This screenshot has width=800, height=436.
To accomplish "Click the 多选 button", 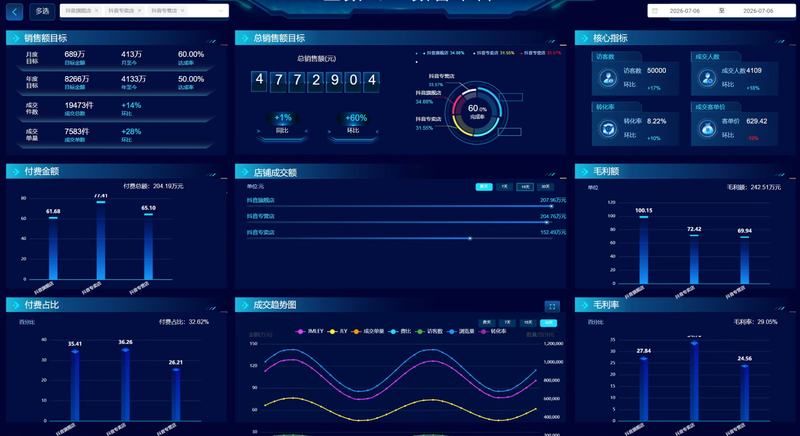I will (42, 11).
